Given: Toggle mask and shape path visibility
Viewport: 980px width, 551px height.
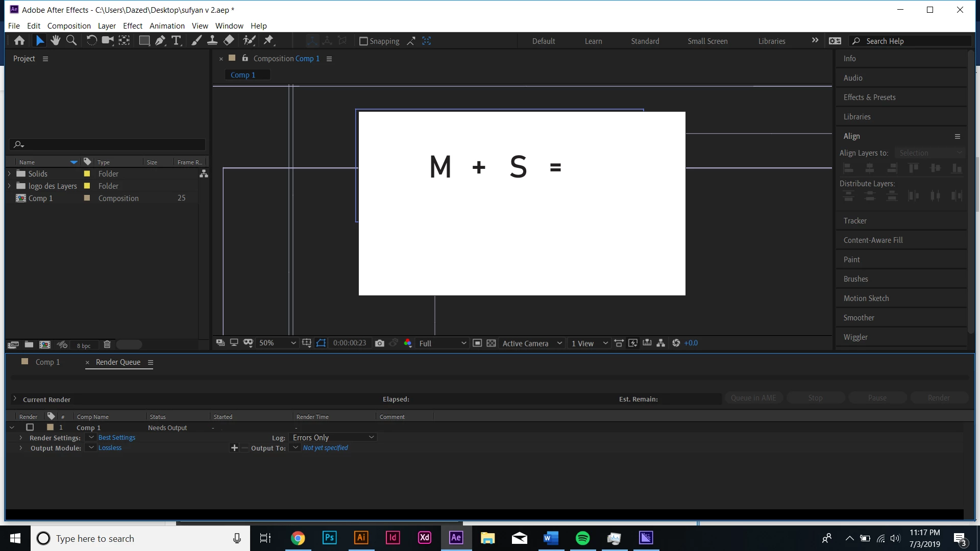Looking at the screenshot, I should point(321,343).
